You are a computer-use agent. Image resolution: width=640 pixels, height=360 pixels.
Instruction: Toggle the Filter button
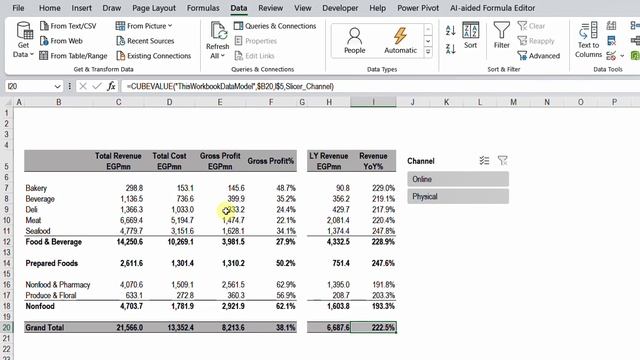[x=502, y=36]
